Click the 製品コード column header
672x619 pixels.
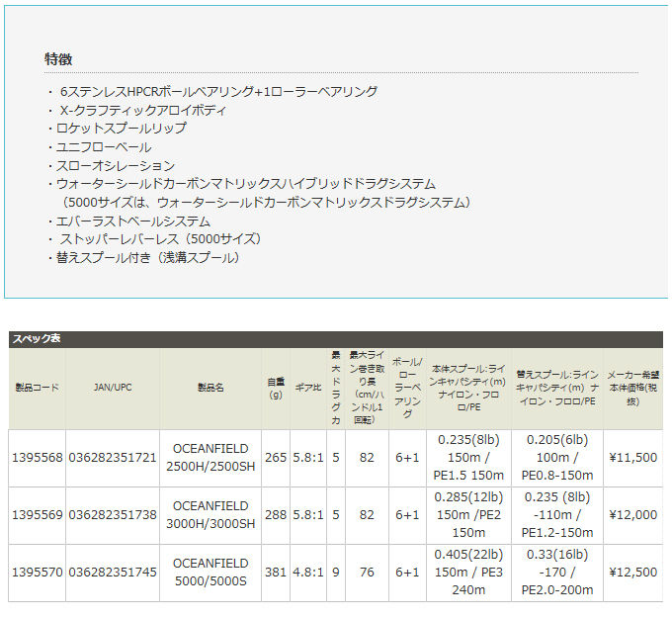click(38, 388)
